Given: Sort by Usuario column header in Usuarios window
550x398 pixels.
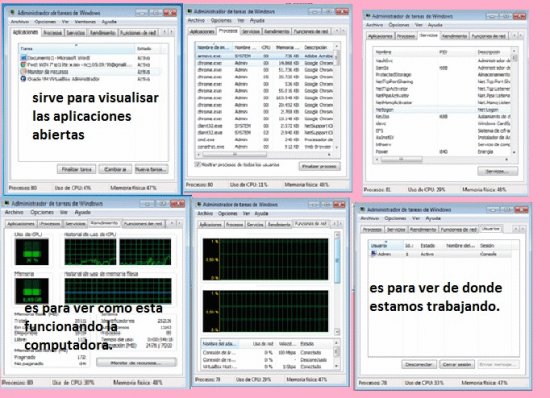Looking at the screenshot, I should point(386,245).
